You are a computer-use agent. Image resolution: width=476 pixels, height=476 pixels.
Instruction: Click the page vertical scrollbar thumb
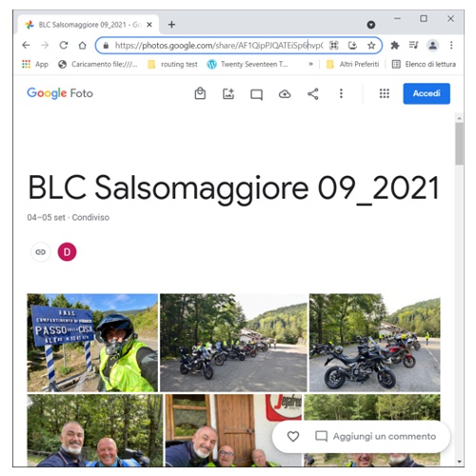tap(459, 144)
